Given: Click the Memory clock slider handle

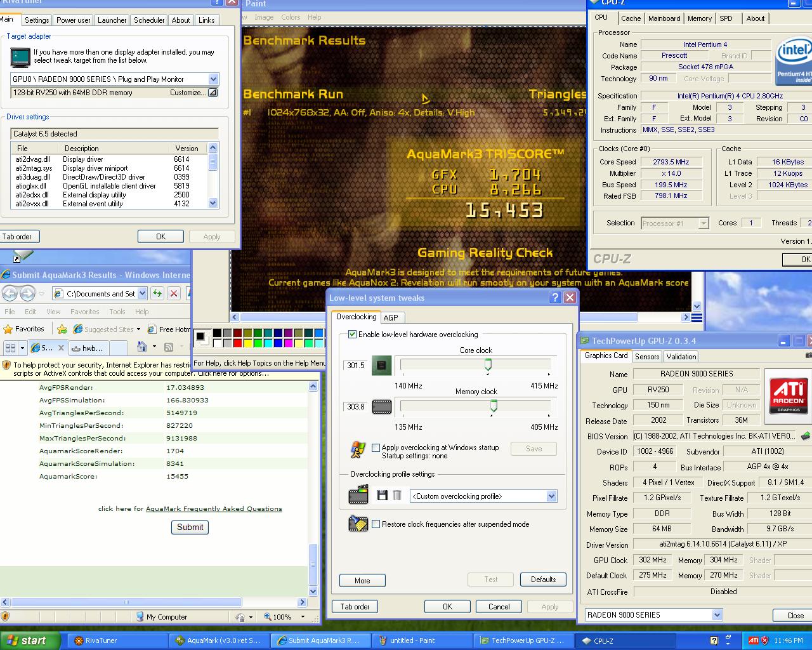Looking at the screenshot, I should coord(493,406).
